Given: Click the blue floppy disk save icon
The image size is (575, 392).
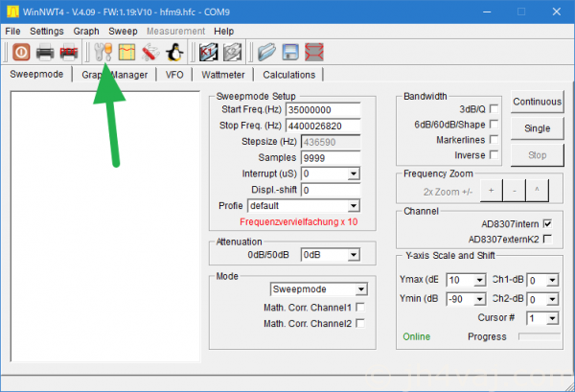Looking at the screenshot, I should tap(288, 52).
